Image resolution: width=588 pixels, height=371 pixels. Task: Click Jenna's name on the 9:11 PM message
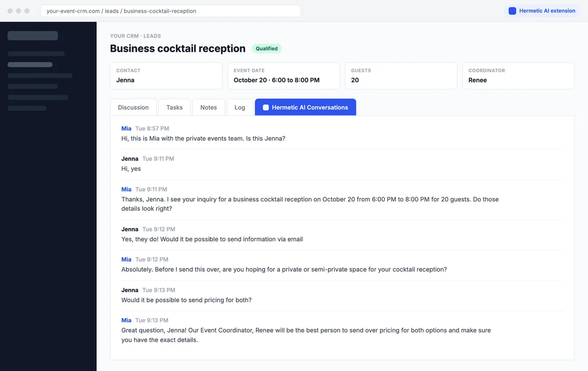coord(130,159)
